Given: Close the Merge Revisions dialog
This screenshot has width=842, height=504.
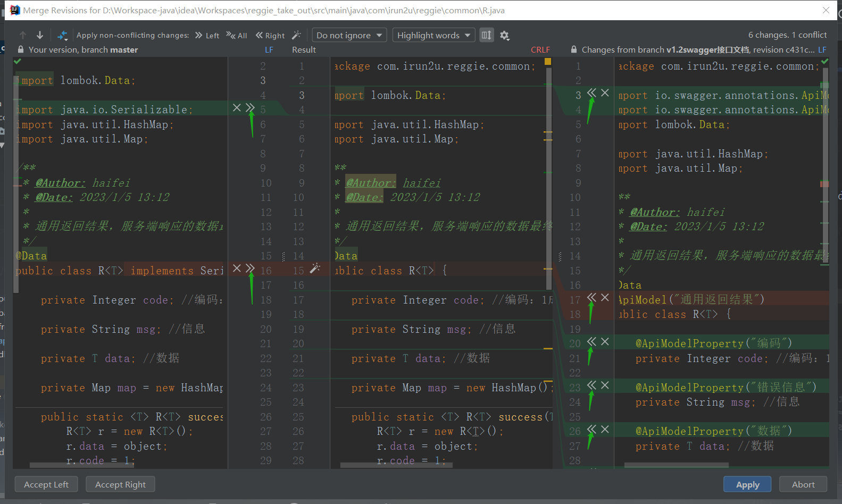Looking at the screenshot, I should pos(826,10).
